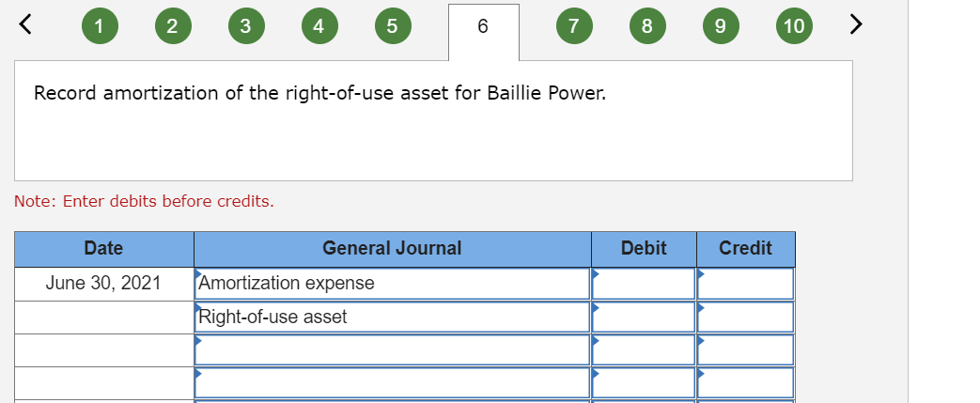This screenshot has height=403, width=980.
Task: Click the General Journal column header
Action: click(x=392, y=249)
